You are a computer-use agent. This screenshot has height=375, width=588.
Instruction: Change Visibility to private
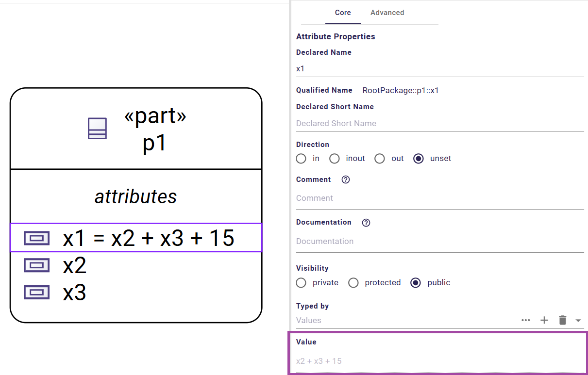(x=301, y=282)
